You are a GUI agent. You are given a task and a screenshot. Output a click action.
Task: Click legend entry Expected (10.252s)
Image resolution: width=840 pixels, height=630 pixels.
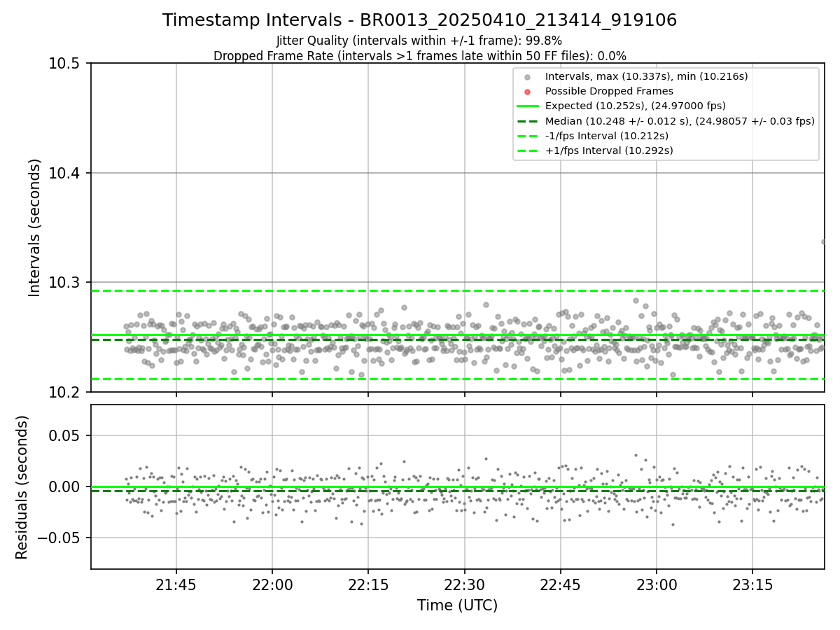tap(636, 106)
